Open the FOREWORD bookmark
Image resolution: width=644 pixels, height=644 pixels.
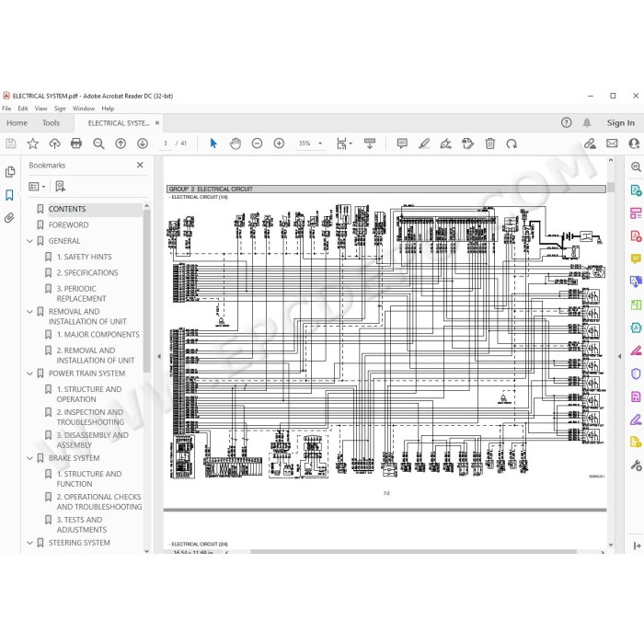[x=69, y=225]
